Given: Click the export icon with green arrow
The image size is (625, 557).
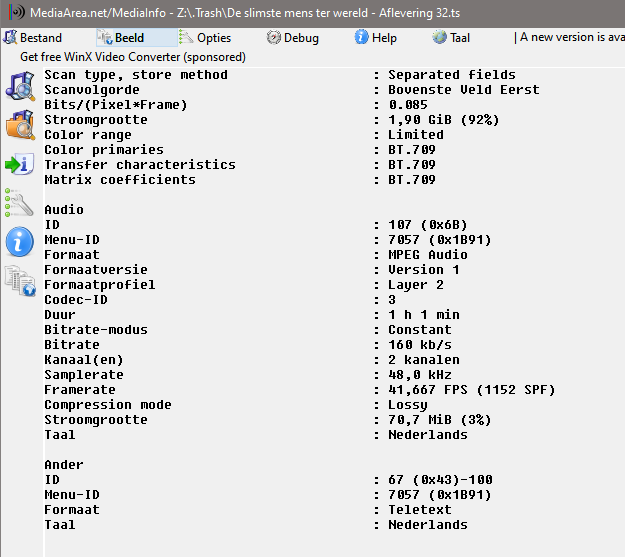Looking at the screenshot, I should (x=20, y=164).
